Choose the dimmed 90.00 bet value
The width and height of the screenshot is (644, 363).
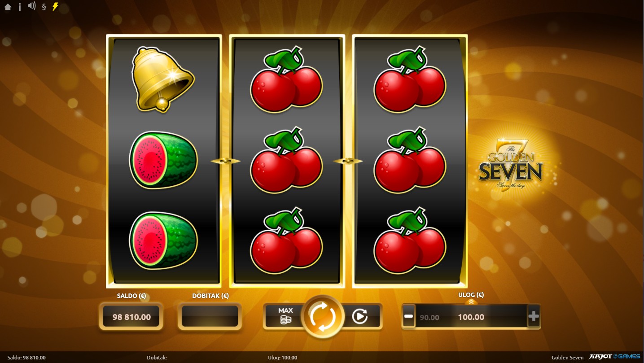429,317
